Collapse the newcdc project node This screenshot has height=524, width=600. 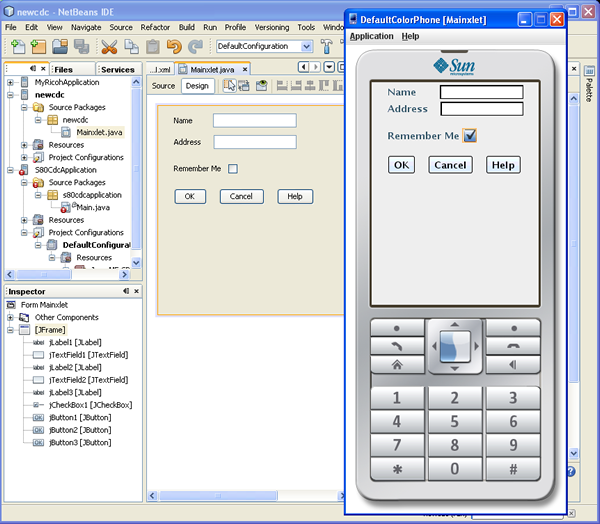pos(10,95)
